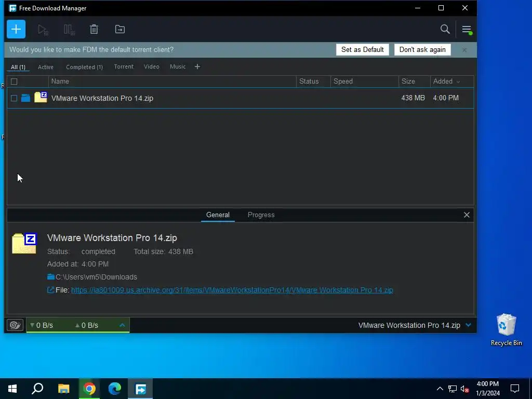Viewport: 532px width, 399px height.
Task: Tick the VMware Workstation Pro 14.zip row checkbox
Action: click(14, 98)
